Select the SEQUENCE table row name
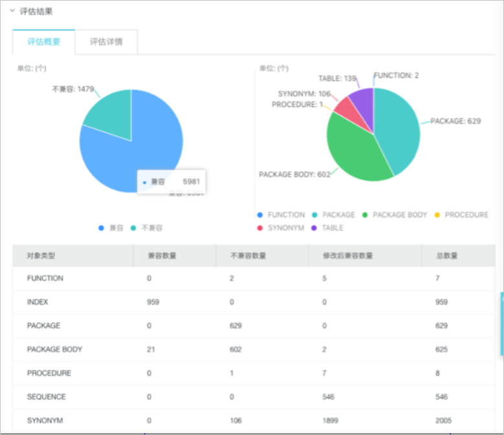 (x=47, y=397)
